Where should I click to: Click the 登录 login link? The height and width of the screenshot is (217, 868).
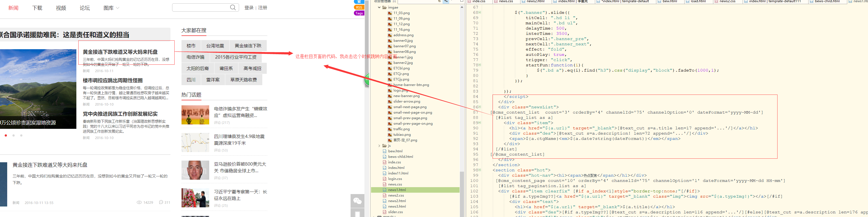(249, 8)
